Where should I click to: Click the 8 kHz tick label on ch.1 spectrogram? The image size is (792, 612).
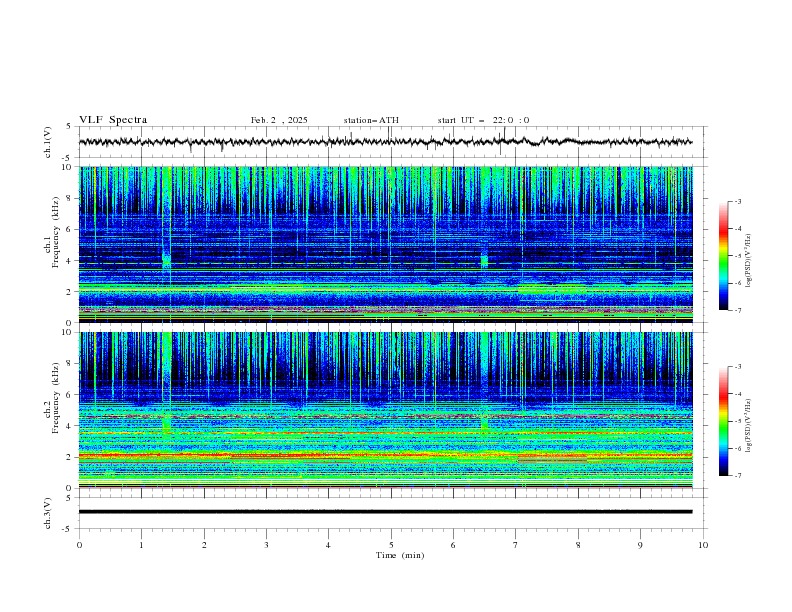coord(71,198)
